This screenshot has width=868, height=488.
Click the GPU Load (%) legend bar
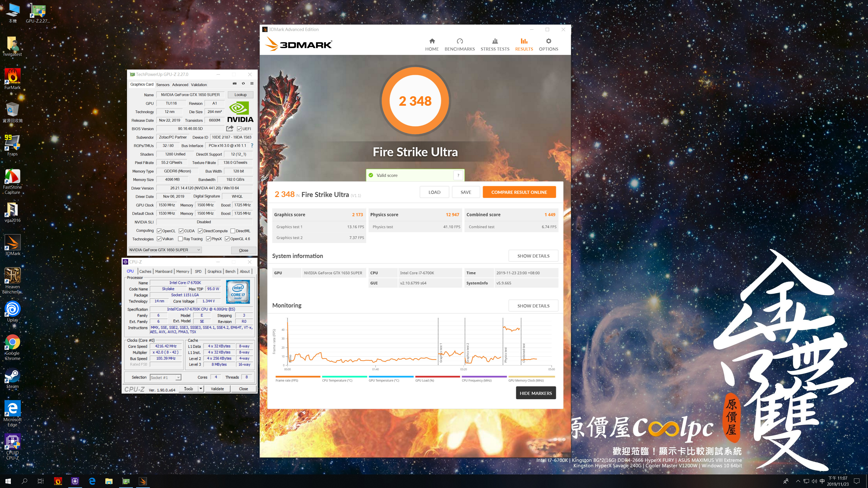(437, 377)
